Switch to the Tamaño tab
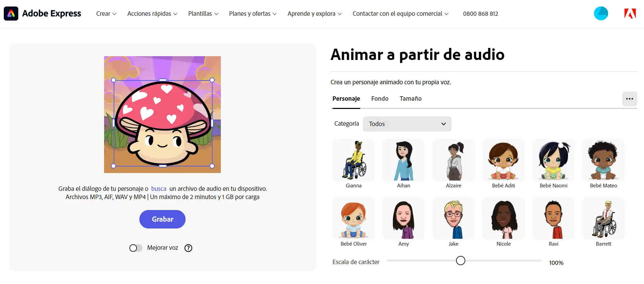 [411, 99]
